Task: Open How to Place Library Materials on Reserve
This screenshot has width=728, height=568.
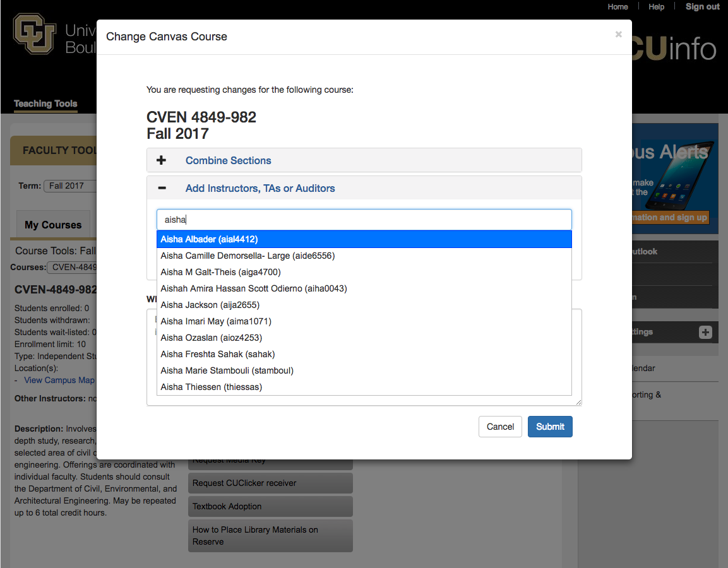Action: click(270, 536)
